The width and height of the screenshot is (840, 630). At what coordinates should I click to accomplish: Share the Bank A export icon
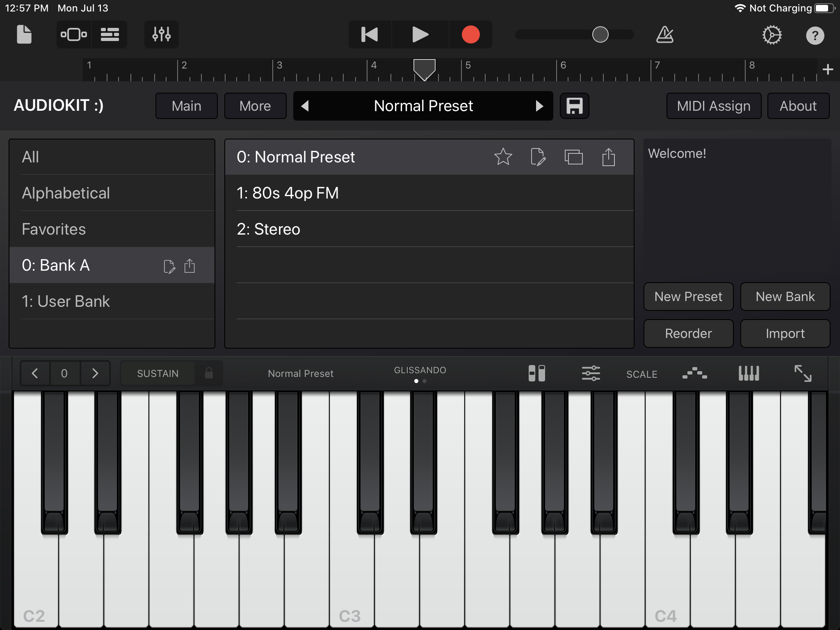189,266
